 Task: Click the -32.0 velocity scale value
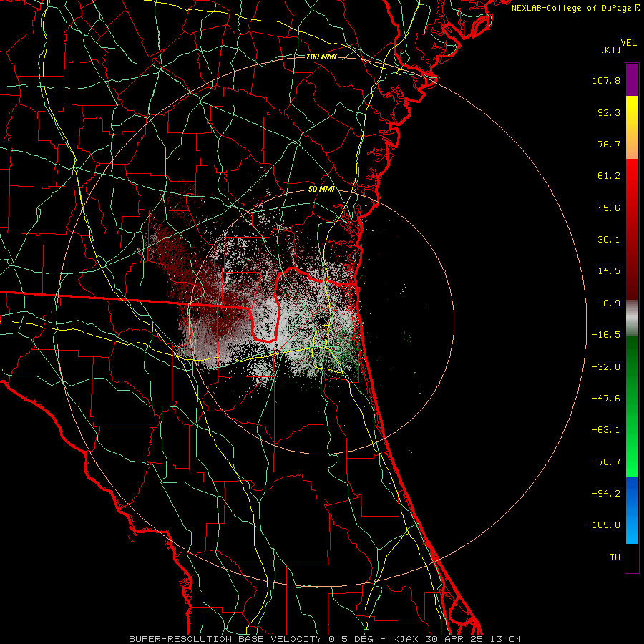pos(606,367)
